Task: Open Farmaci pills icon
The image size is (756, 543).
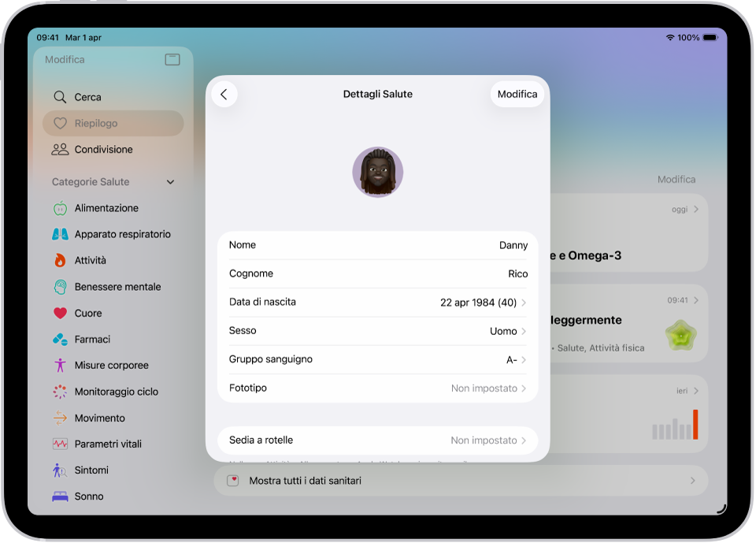Action: coord(61,340)
